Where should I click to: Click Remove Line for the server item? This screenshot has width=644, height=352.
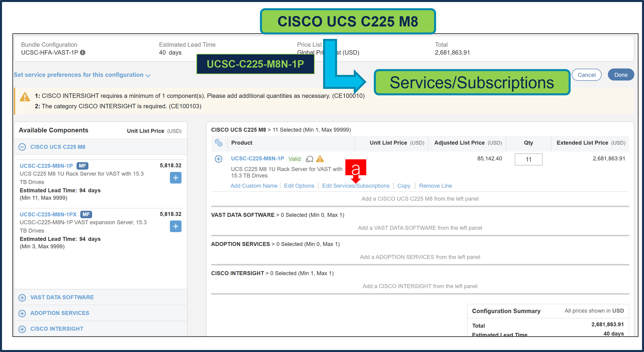point(435,186)
